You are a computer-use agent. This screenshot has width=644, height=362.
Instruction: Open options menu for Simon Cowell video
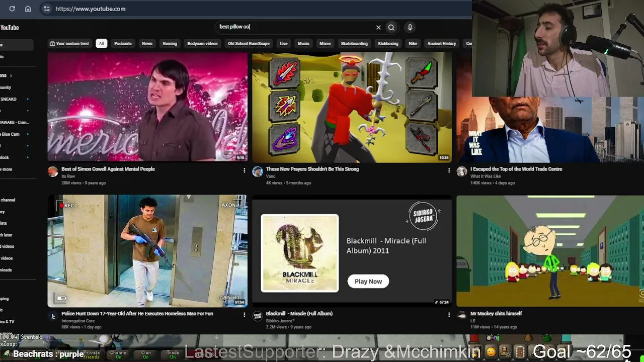[x=244, y=170]
